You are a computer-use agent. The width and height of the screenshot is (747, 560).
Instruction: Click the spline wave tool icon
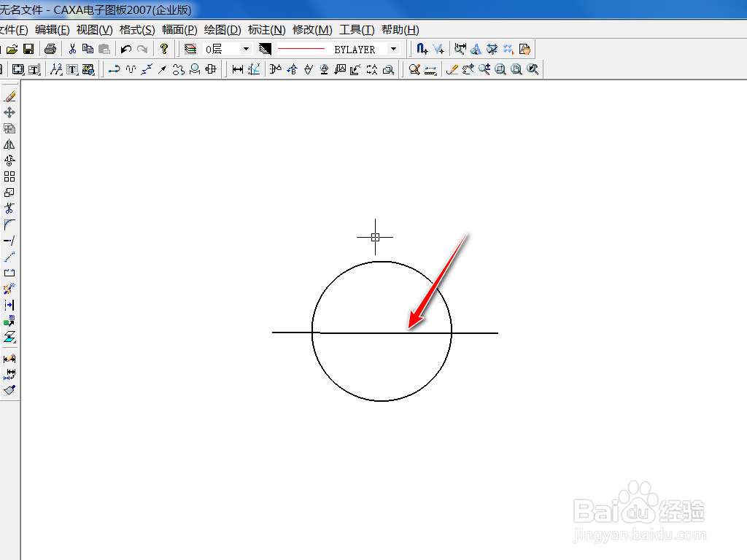[x=131, y=69]
